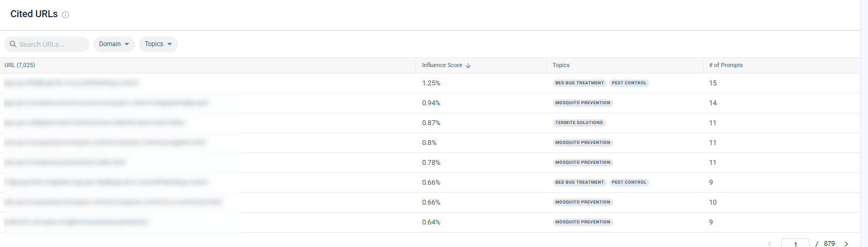868x247 pixels.
Task: Go to the next page arrow
Action: (x=846, y=244)
